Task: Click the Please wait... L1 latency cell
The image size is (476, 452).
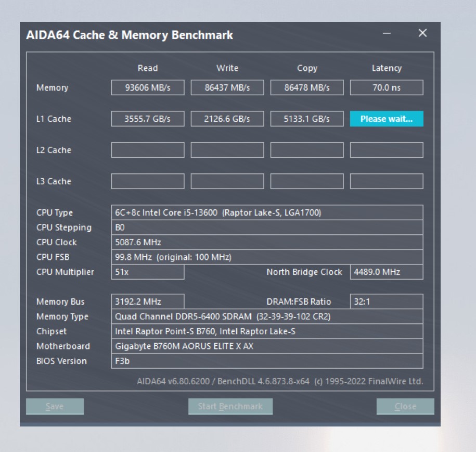Action: tap(387, 119)
